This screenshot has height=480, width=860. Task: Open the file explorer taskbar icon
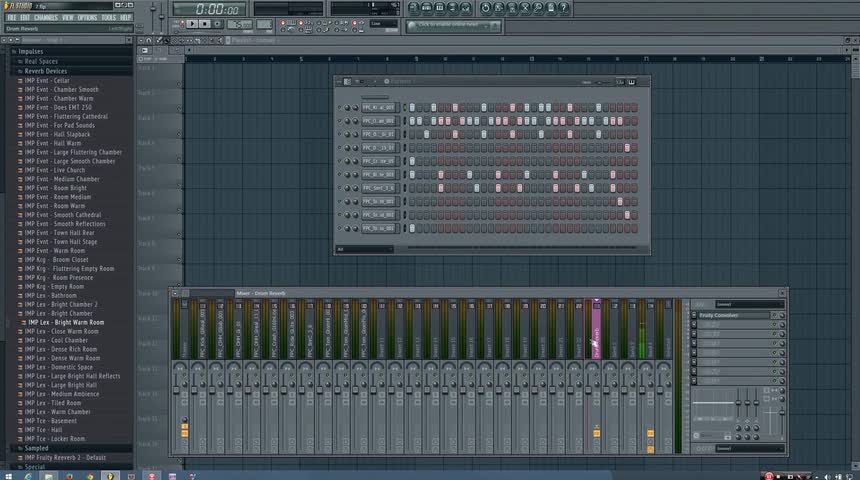[49, 476]
